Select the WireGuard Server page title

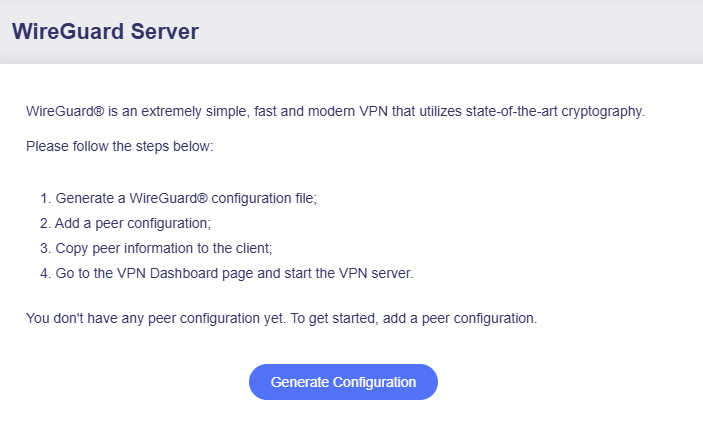pyautogui.click(x=105, y=31)
